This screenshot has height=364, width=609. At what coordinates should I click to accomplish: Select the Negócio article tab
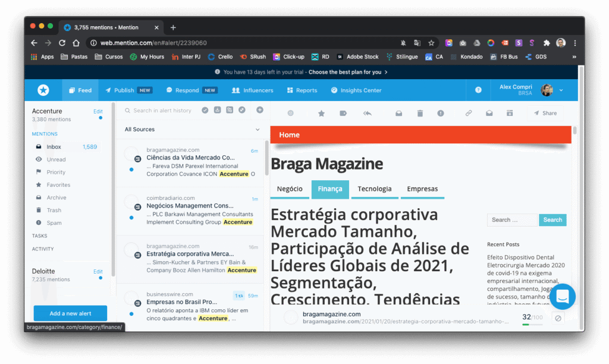[x=290, y=189]
